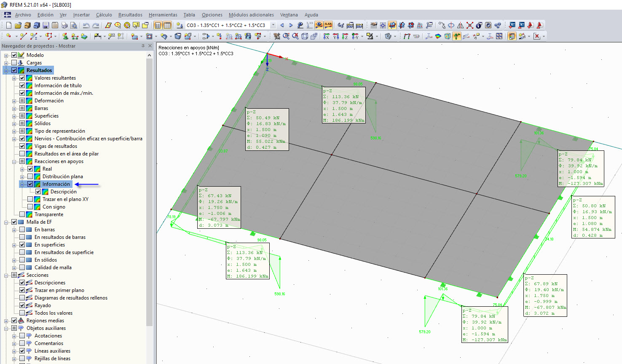Select the Información tree item
Screen dimensions: 622x364
pyautogui.click(x=56, y=184)
